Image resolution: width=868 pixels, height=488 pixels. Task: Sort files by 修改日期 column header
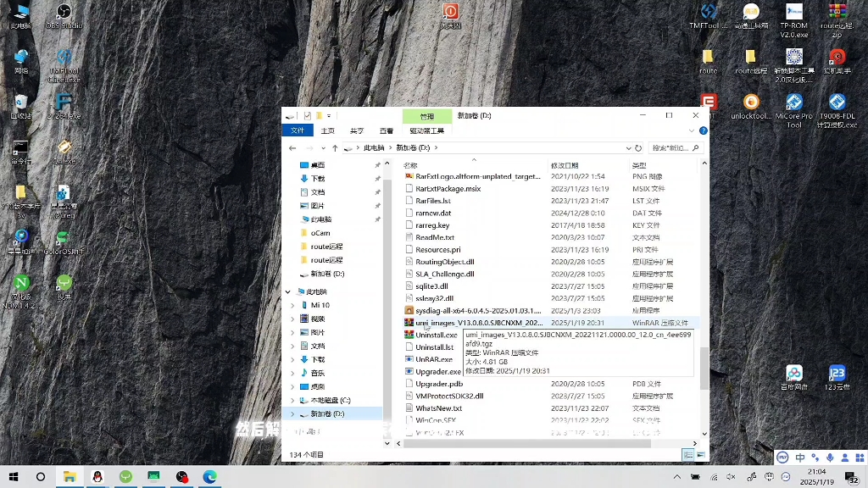click(x=565, y=165)
